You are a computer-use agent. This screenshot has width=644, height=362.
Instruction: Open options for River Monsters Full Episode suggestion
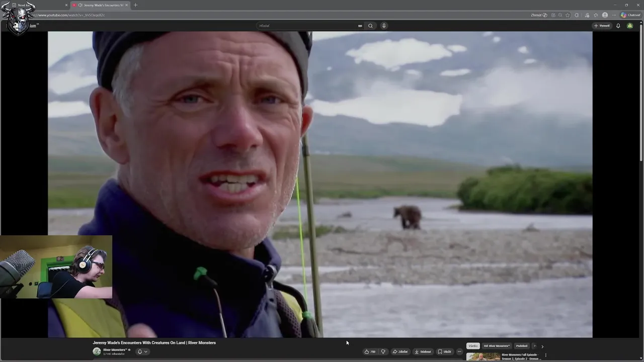(x=546, y=355)
